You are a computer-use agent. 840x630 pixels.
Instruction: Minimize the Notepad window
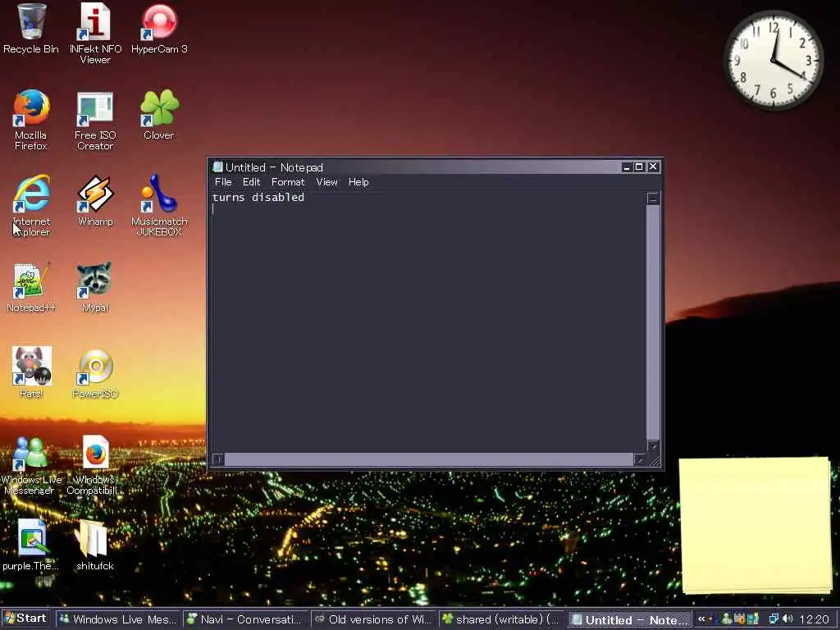click(x=626, y=167)
